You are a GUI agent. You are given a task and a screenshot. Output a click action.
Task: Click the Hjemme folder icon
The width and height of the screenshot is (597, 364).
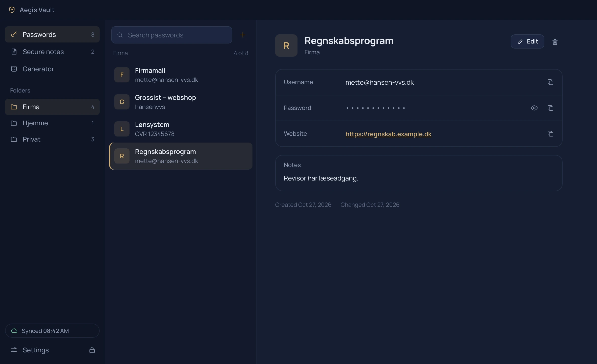14,123
